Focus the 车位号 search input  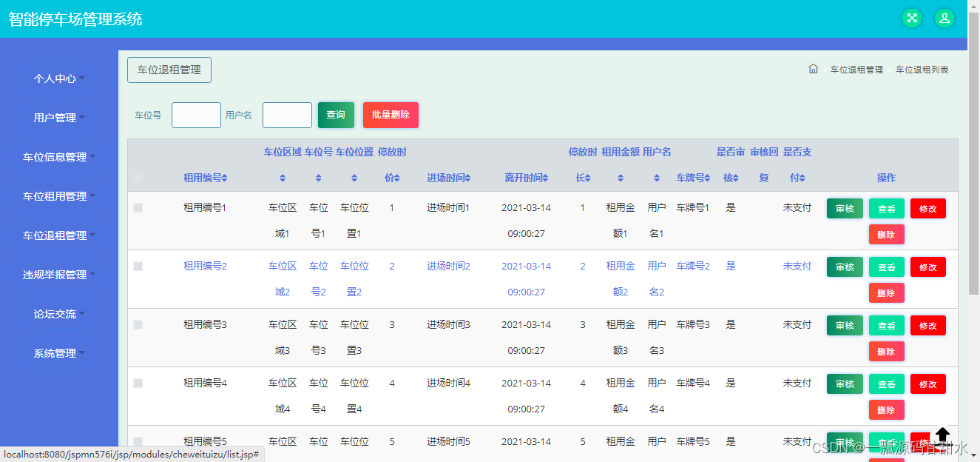coord(196,115)
